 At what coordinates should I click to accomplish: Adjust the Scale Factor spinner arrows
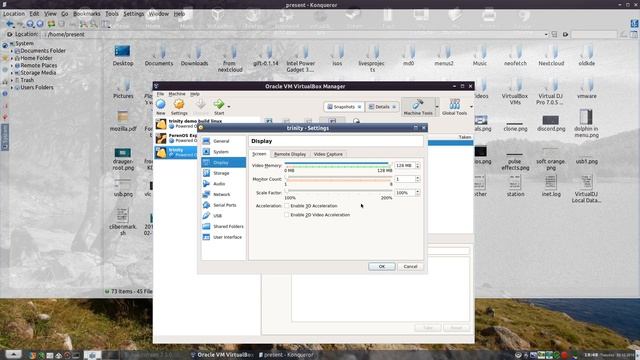click(x=418, y=192)
